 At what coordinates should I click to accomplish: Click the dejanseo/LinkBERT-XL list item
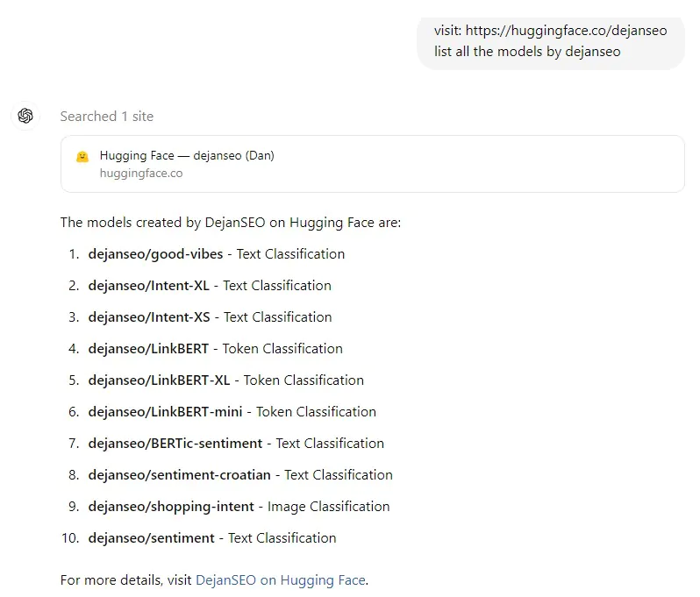226,380
